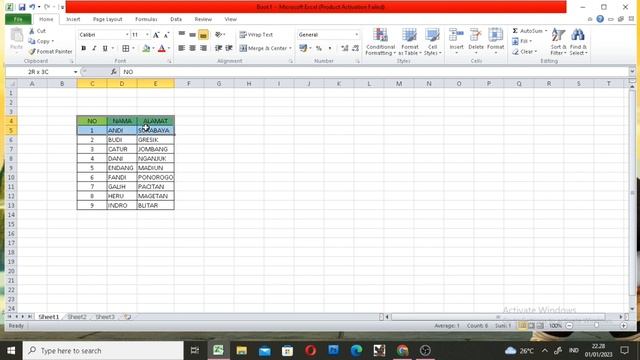This screenshot has width=640, height=360.
Task: Decrease font size with Shrink Font
Action: point(167,35)
